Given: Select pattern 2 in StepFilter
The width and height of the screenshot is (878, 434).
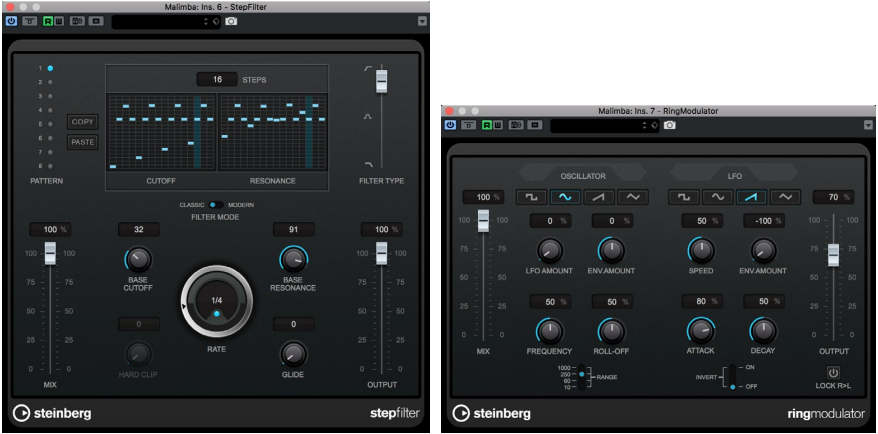Looking at the screenshot, I should 50,82.
